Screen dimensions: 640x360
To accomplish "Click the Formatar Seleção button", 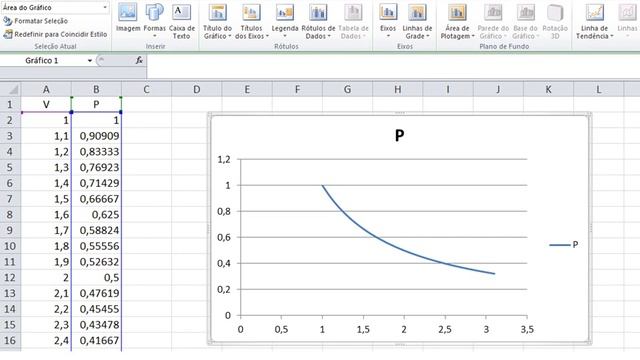I will click(x=36, y=21).
